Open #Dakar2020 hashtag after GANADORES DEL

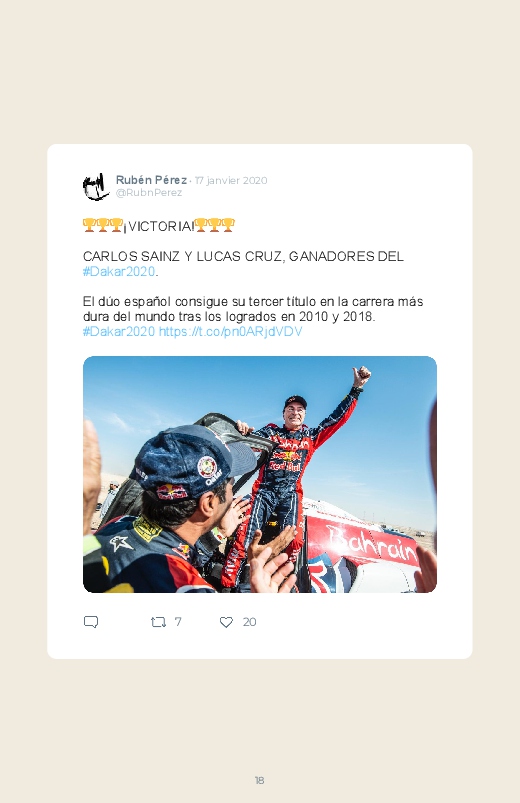(119, 271)
